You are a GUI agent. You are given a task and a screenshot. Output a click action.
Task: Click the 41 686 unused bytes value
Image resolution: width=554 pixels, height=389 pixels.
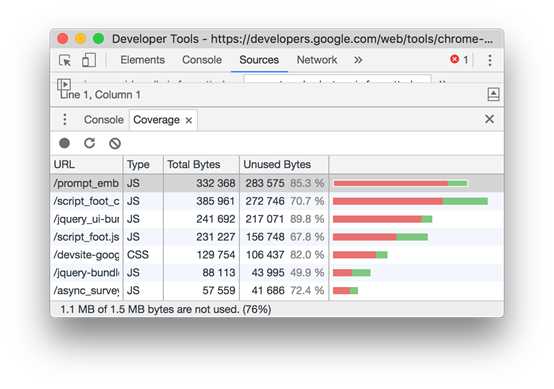[268, 290]
